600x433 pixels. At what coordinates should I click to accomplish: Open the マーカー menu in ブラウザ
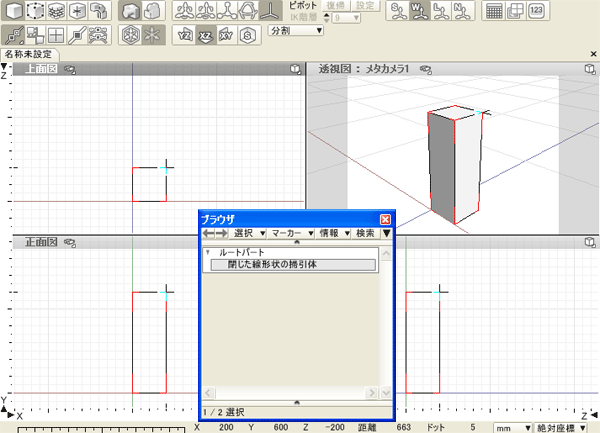[291, 233]
